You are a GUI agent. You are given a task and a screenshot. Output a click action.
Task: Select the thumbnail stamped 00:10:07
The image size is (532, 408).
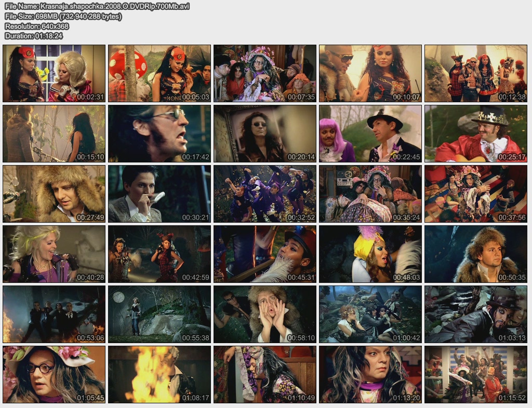point(370,74)
